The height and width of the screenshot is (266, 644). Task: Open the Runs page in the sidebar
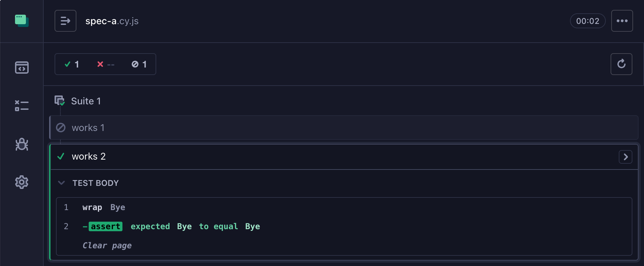tap(21, 106)
